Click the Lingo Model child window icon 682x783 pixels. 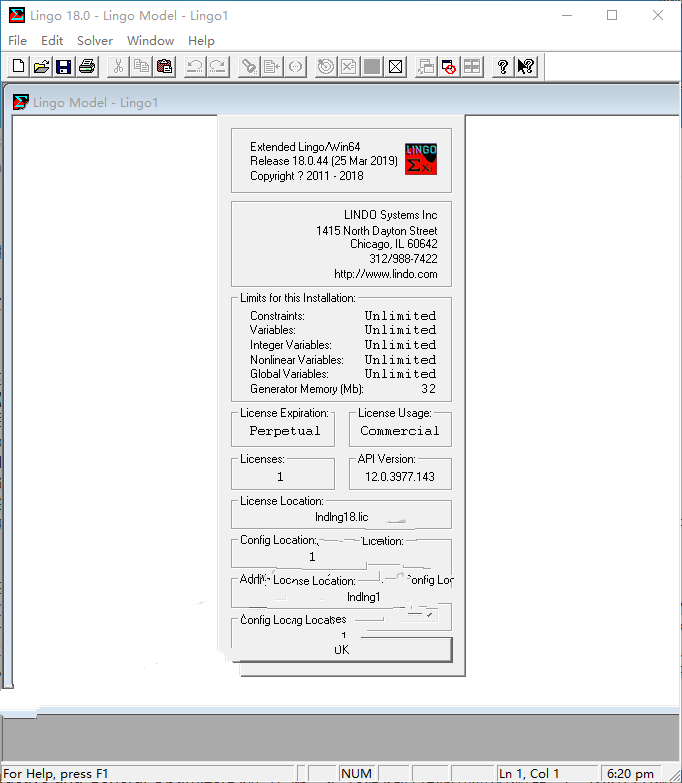coord(20,102)
